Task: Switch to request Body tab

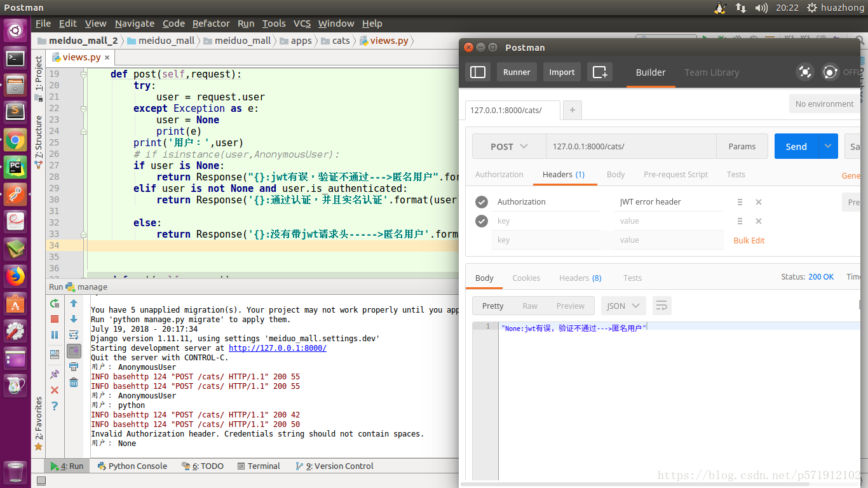Action: tap(616, 175)
